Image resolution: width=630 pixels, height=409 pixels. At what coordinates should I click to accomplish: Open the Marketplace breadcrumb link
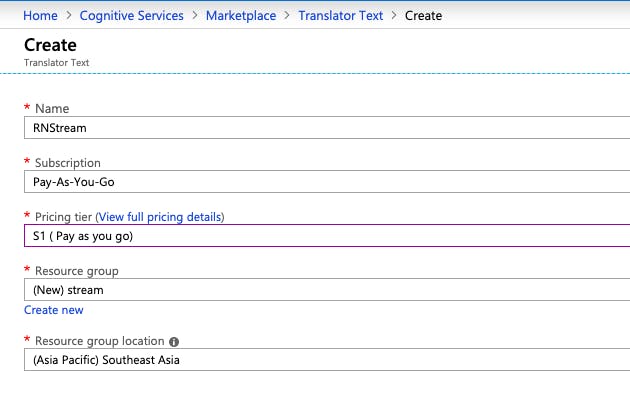[241, 16]
